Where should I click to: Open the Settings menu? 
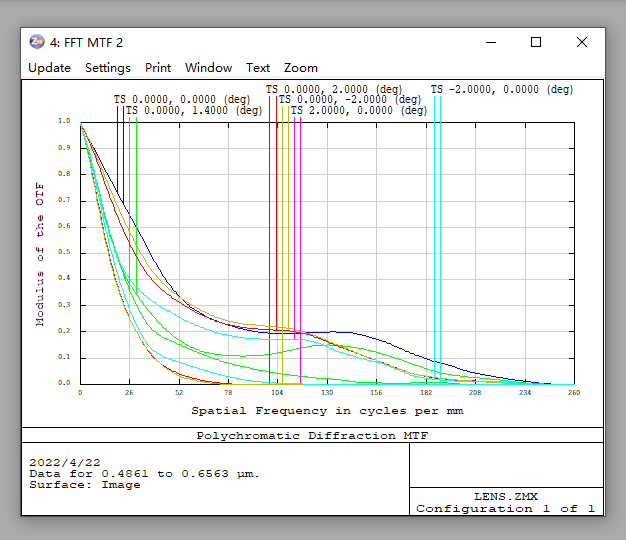click(108, 68)
